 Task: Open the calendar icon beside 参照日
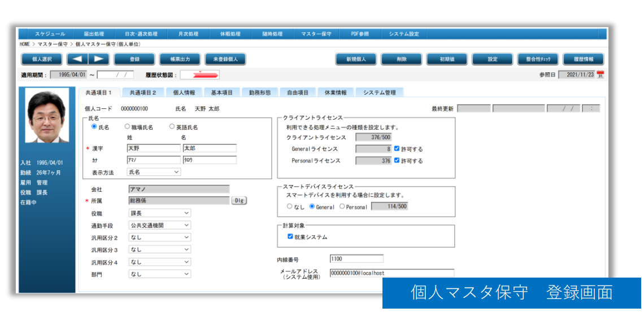tap(601, 75)
